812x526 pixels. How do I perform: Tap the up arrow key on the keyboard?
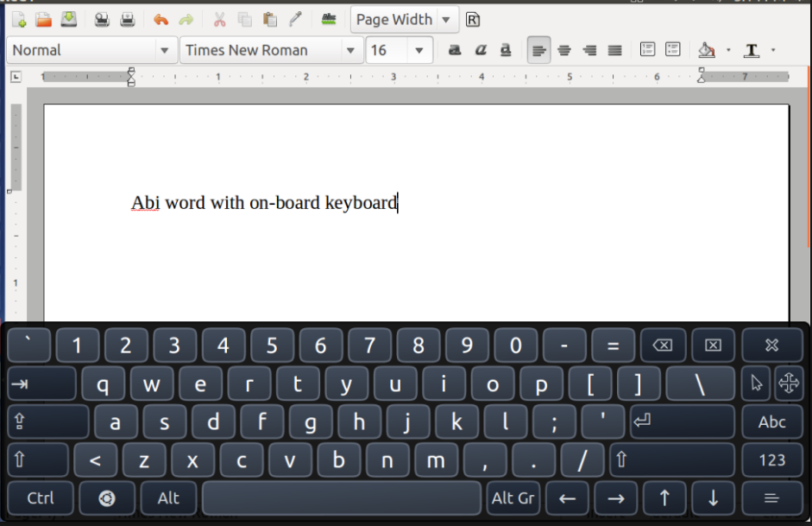[665, 498]
